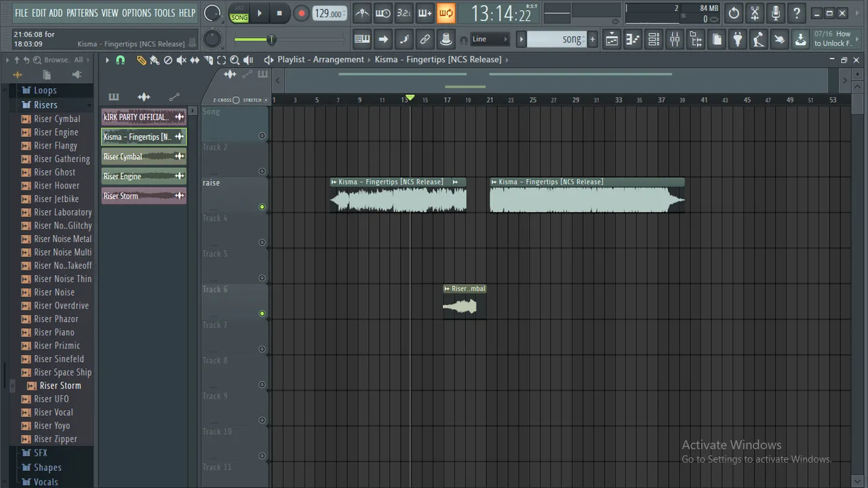Click the Stop button
Image resolution: width=868 pixels, height=488 pixels.
(x=279, y=13)
